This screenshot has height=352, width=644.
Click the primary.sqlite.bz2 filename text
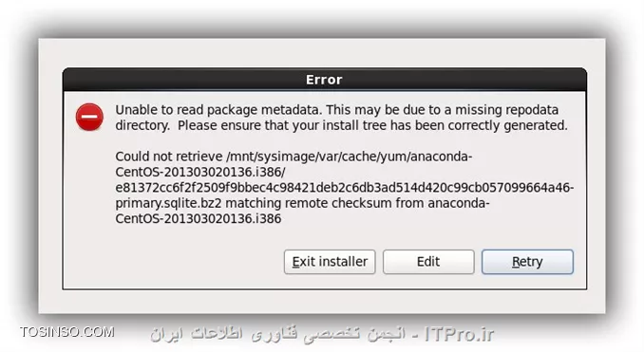pos(168,203)
